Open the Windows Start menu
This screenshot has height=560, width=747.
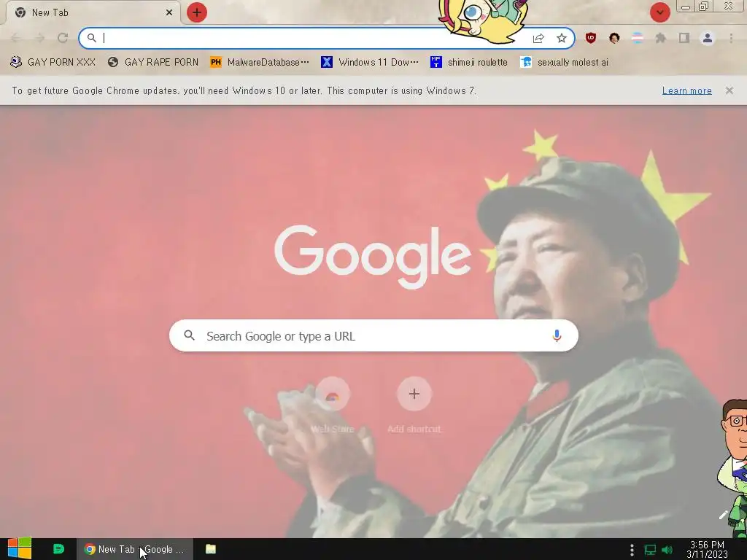click(x=20, y=549)
